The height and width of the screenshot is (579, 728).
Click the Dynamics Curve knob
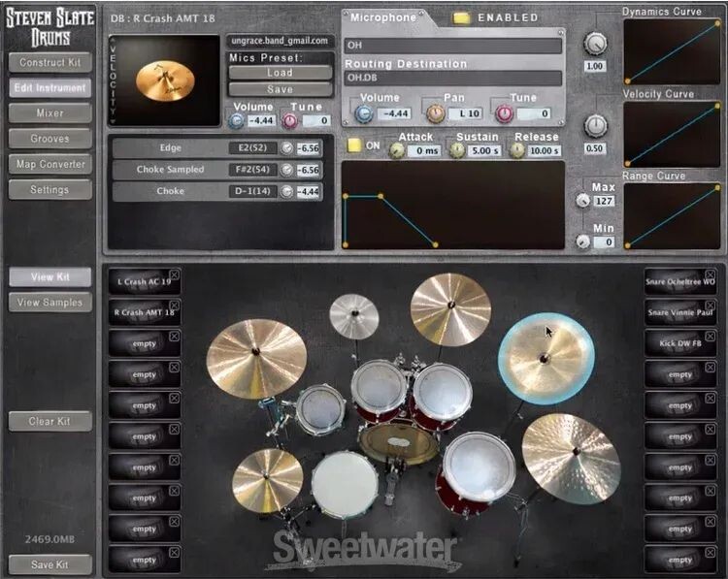(x=595, y=44)
